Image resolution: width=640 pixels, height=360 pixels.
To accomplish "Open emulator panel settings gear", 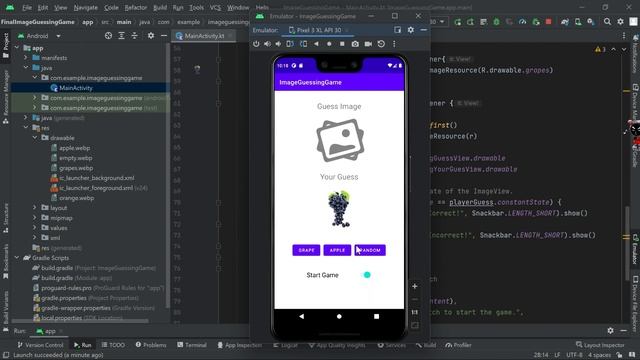I will 411,30.
